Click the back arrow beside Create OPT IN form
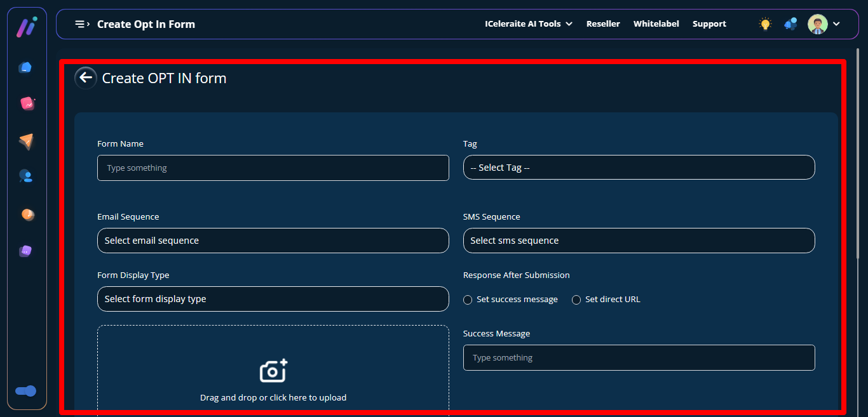This screenshot has width=868, height=417. coord(85,78)
